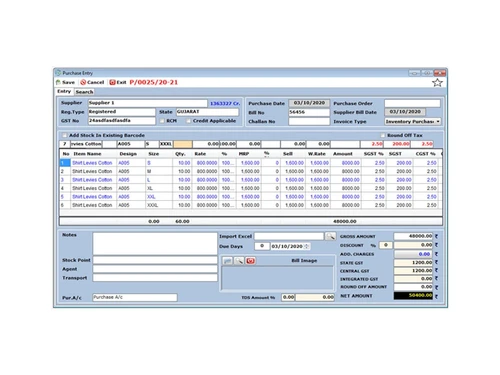Tick the Credit Applicable checkbox
Viewport: 500px width, 375px height.
189,121
